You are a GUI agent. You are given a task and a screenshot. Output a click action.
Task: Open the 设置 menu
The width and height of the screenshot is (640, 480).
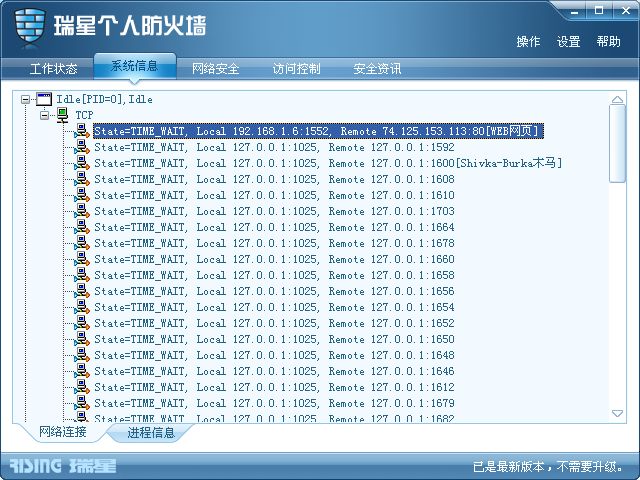[x=569, y=42]
